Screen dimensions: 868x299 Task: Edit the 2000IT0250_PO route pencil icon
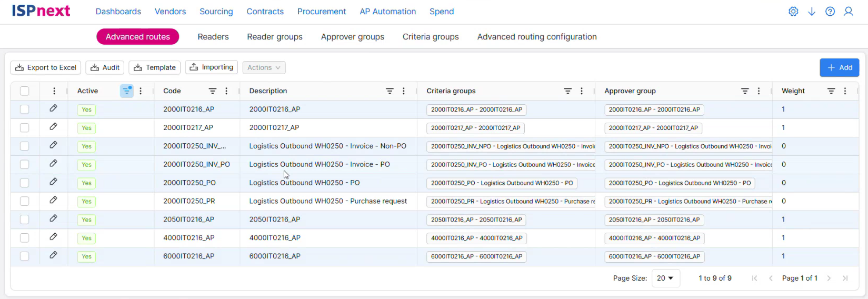[53, 182]
